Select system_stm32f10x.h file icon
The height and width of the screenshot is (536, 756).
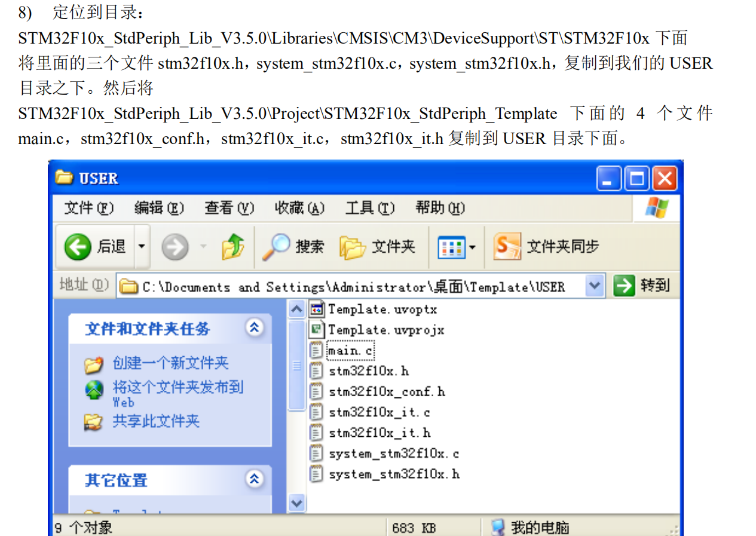(316, 474)
